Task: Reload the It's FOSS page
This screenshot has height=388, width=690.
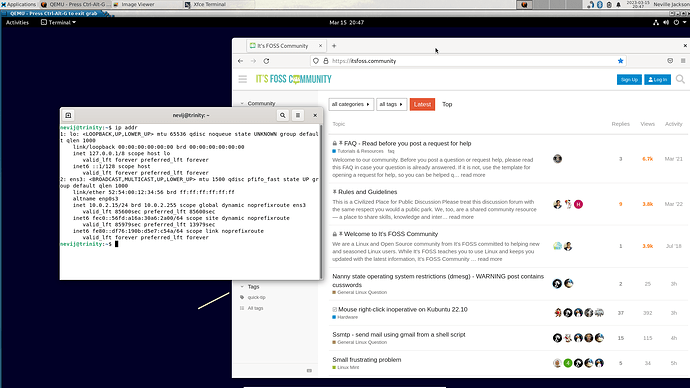Action: click(x=266, y=61)
